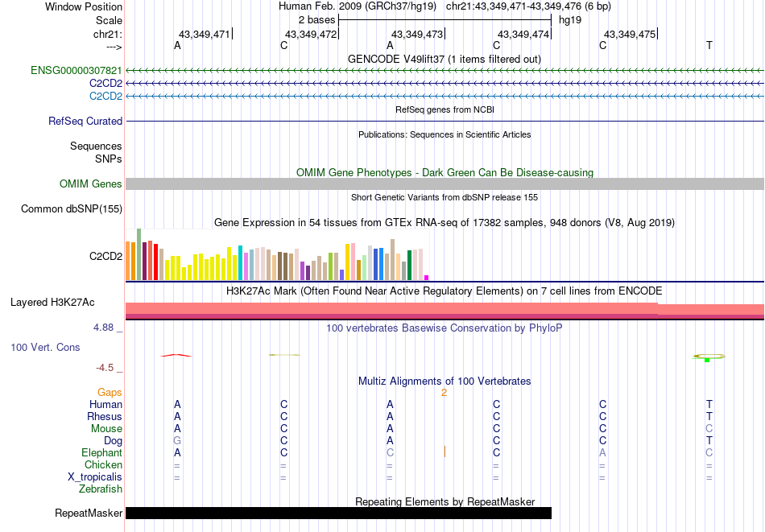
Task: Click the Chicken species row label
Action: click(x=103, y=464)
